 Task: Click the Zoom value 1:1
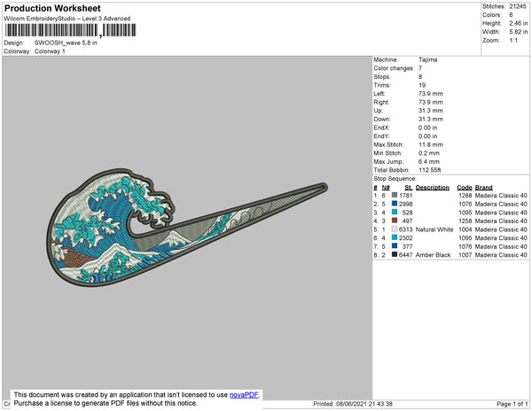513,41
